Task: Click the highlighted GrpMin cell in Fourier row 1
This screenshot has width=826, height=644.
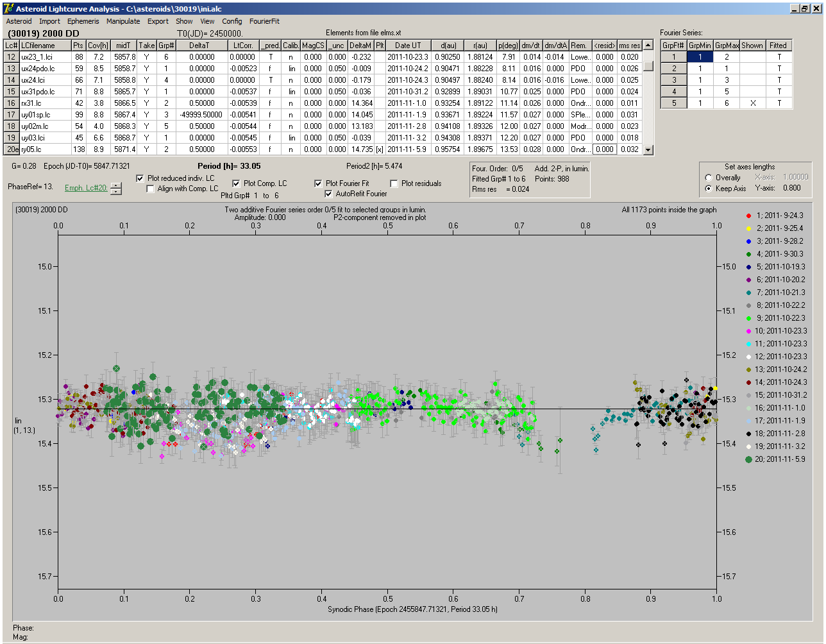Action: (x=700, y=57)
